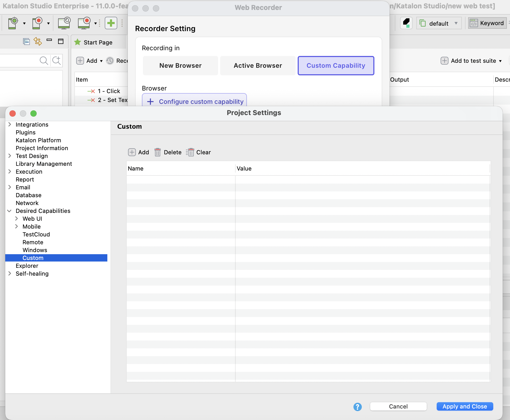The width and height of the screenshot is (510, 420).
Task: Click Apply and Close in Project Settings
Action: (465, 406)
